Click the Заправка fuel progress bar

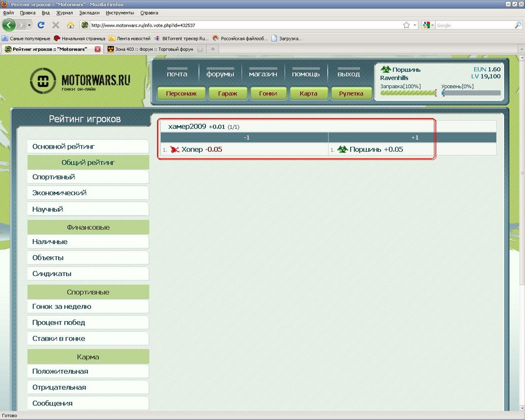point(408,93)
